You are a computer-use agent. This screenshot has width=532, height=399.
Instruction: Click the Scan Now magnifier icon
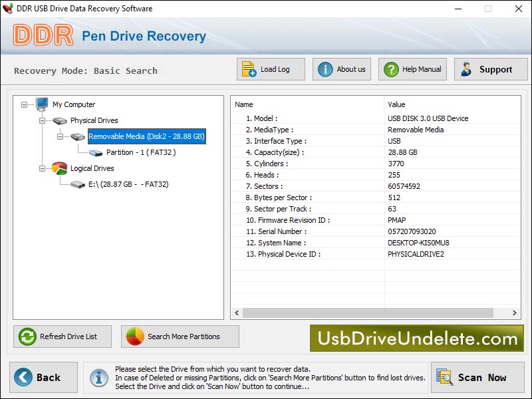tap(444, 377)
